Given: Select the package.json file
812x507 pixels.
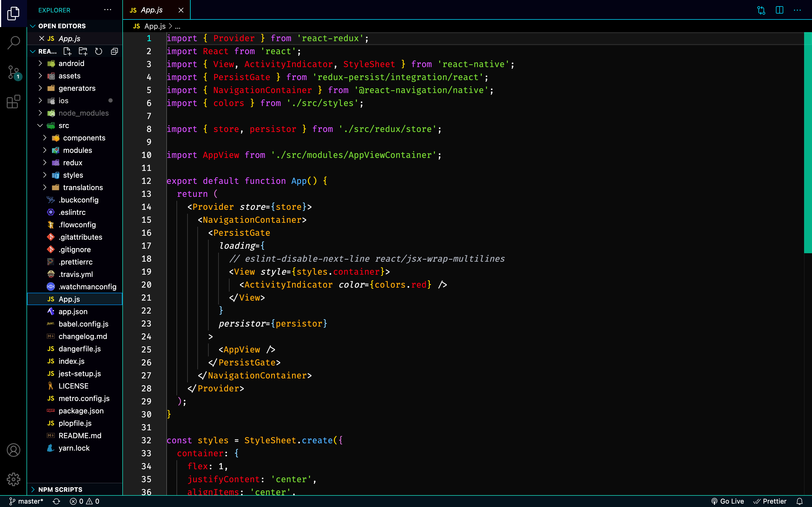Looking at the screenshot, I should coord(81,411).
